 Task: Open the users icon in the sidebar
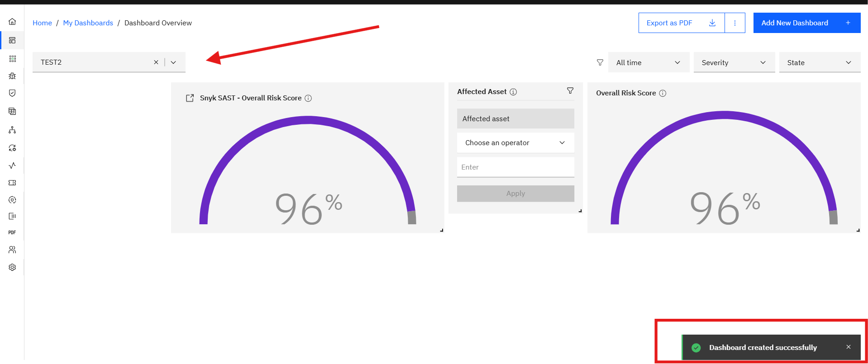[12, 250]
